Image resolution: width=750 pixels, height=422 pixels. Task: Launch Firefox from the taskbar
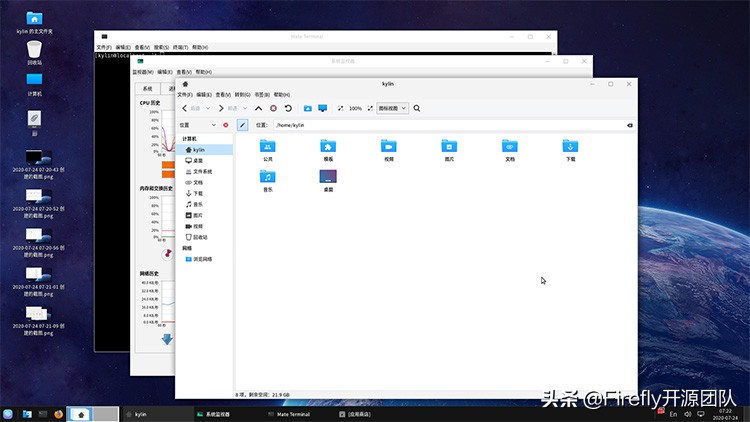58,414
